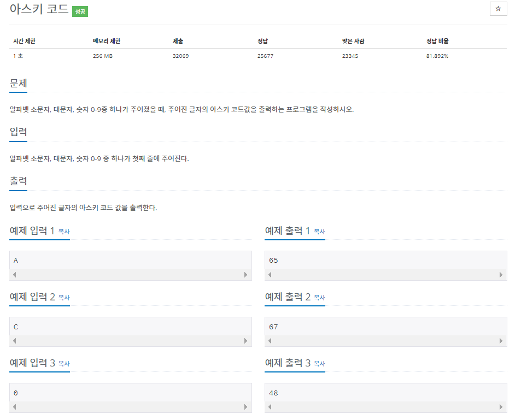Image resolution: width=527 pixels, height=420 pixels.
Task: Click right scroll arrow in example input 1 box
Action: 245,275
